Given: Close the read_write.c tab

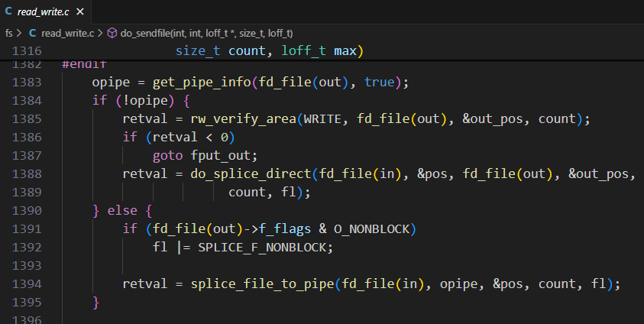Looking at the screenshot, I should pos(80,12).
